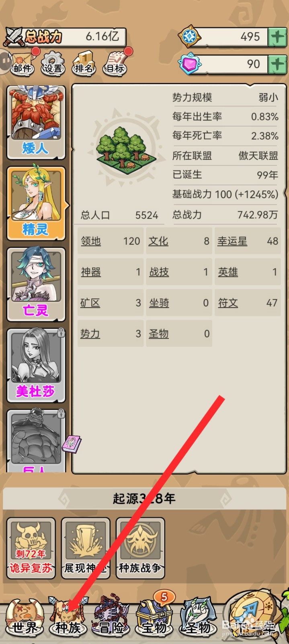This screenshot has width=289, height=644.
Task: Start the 种族战争 race war action
Action: [x=140, y=548]
